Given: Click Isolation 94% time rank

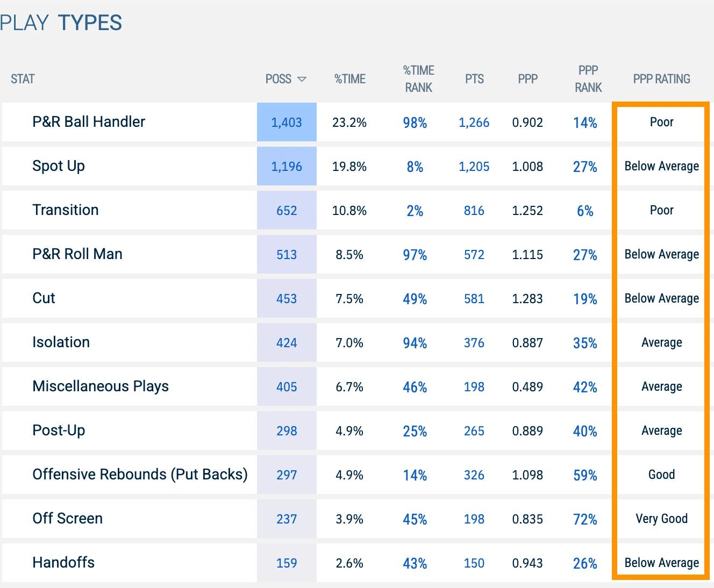Looking at the screenshot, I should (415, 343).
